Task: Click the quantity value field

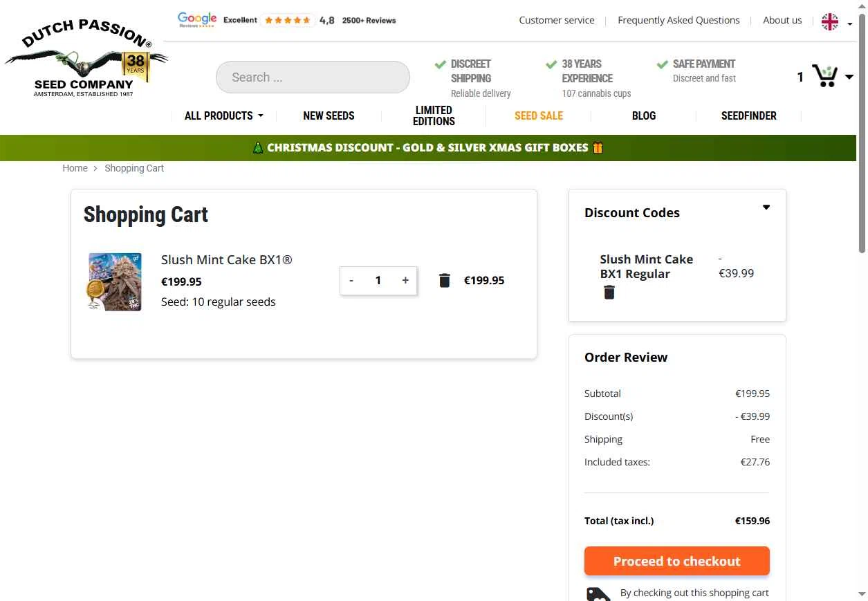Action: click(x=378, y=280)
